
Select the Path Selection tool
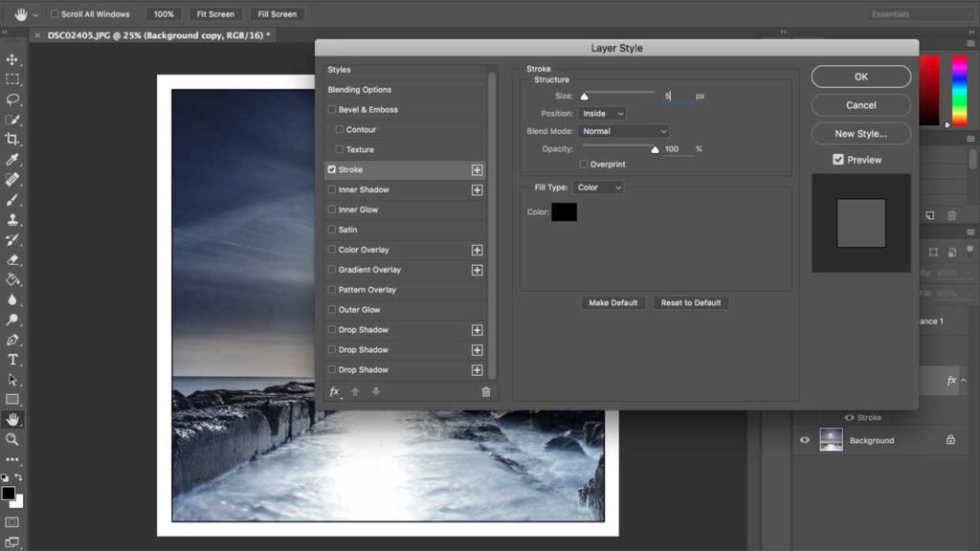[11, 379]
